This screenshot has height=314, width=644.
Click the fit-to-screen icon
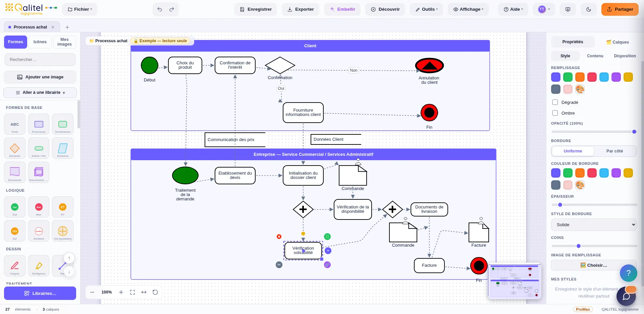click(x=132, y=292)
